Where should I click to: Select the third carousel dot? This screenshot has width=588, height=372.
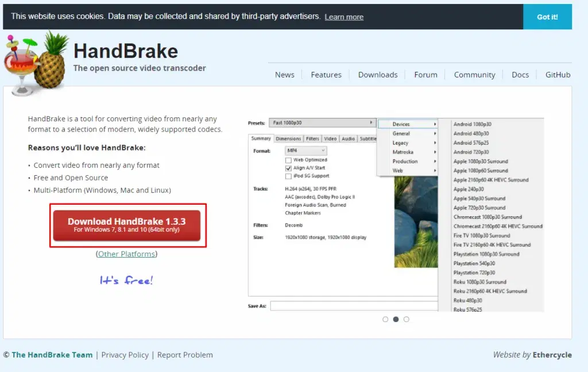[x=406, y=319]
